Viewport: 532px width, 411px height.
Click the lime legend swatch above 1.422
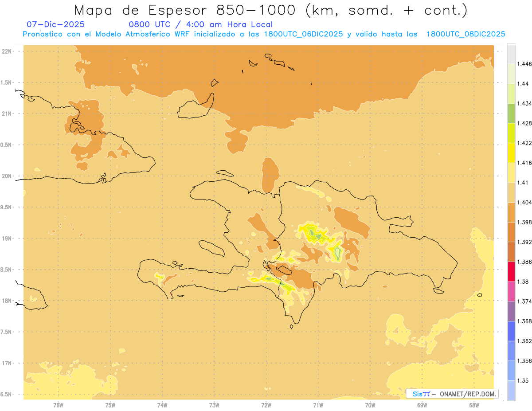511,133
